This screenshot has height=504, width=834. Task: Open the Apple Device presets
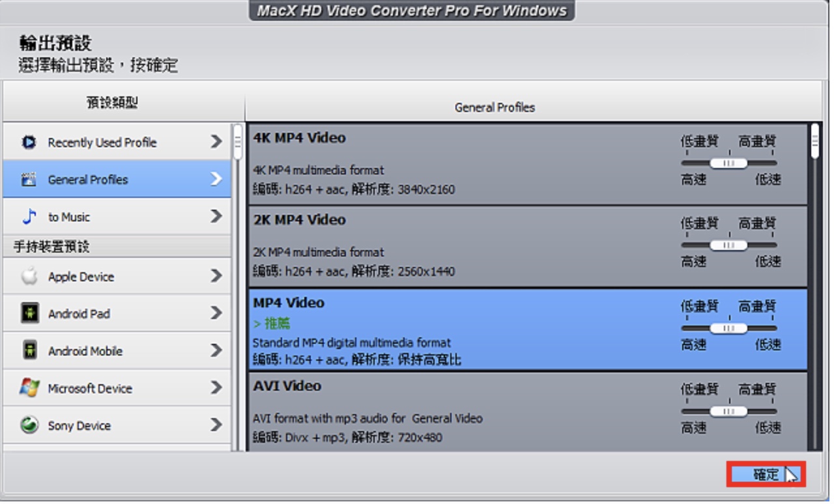click(117, 276)
